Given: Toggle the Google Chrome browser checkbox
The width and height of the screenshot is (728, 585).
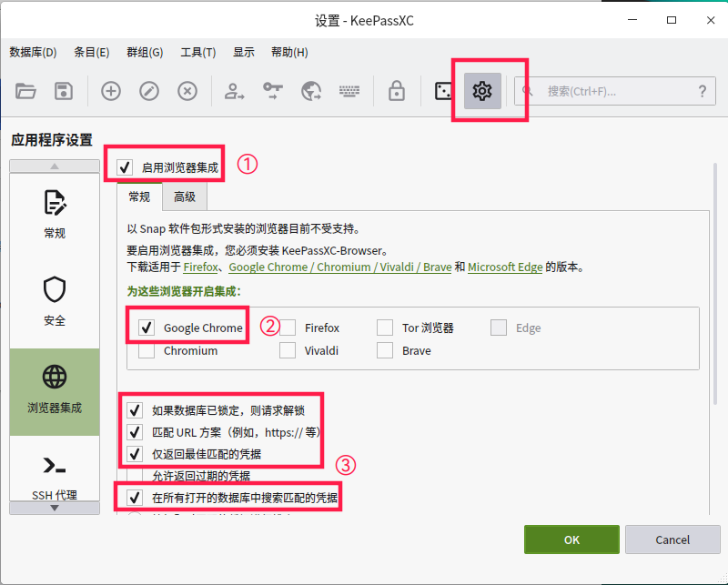Looking at the screenshot, I should 147,328.
